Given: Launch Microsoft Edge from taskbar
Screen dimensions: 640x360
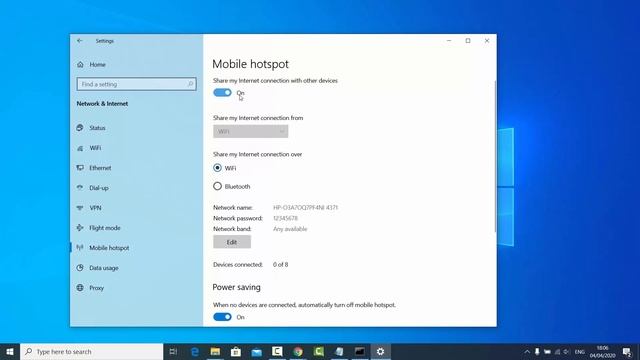Looking at the screenshot, I should 195,351.
